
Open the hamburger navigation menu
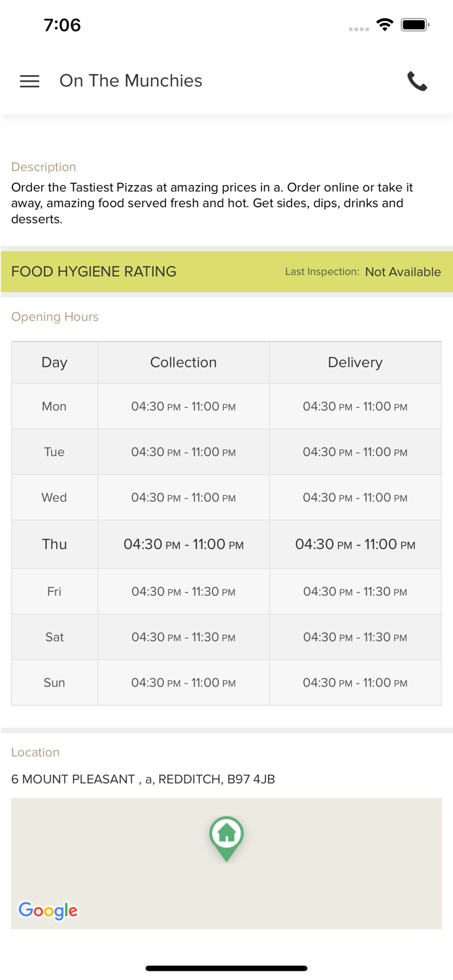[29, 81]
